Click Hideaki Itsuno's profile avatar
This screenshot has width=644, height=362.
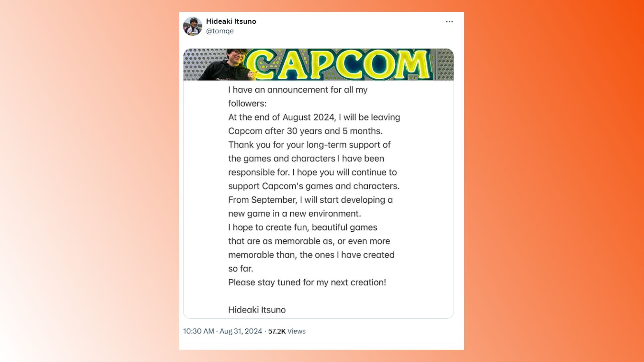point(192,26)
